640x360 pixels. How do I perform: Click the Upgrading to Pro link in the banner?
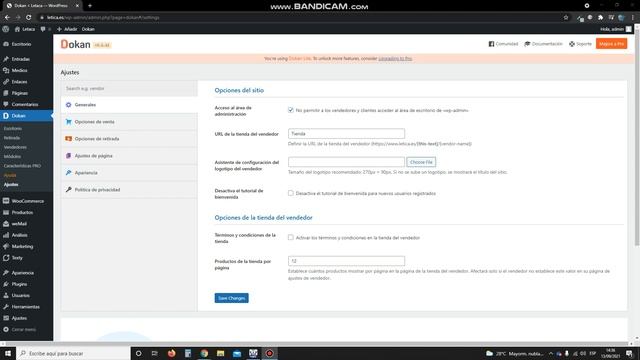coord(395,59)
